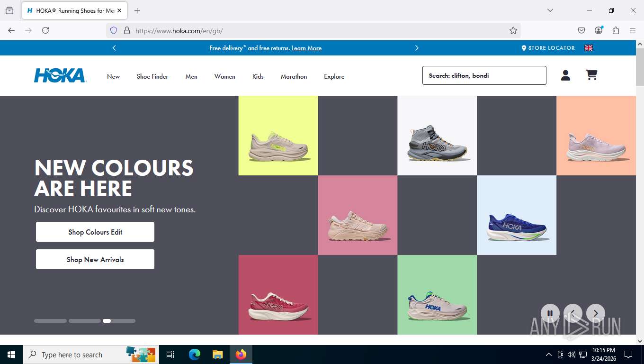Show next promo banner message
The image size is (644, 364).
coord(417,48)
